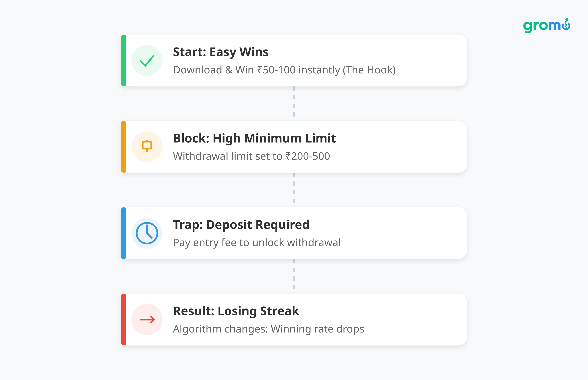Click the orange accent bar on second card
The height and width of the screenshot is (380, 588).
click(x=124, y=147)
